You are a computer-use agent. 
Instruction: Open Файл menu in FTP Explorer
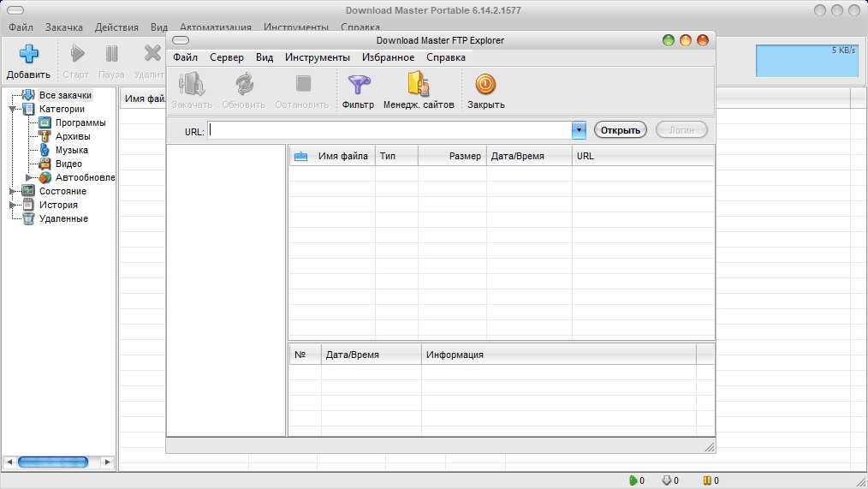pos(185,57)
